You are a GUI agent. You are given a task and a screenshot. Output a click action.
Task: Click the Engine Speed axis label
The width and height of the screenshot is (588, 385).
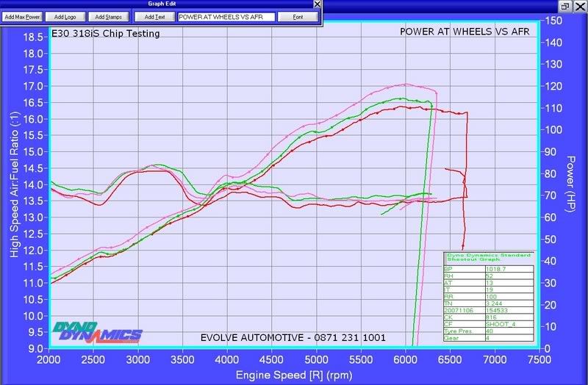pyautogui.click(x=294, y=375)
